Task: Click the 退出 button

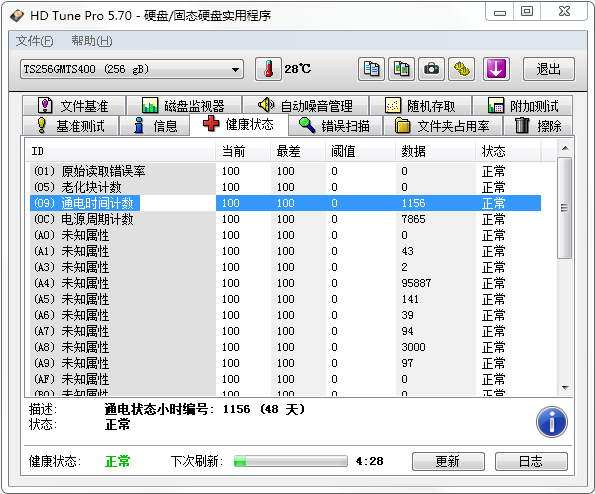Action: pos(549,69)
